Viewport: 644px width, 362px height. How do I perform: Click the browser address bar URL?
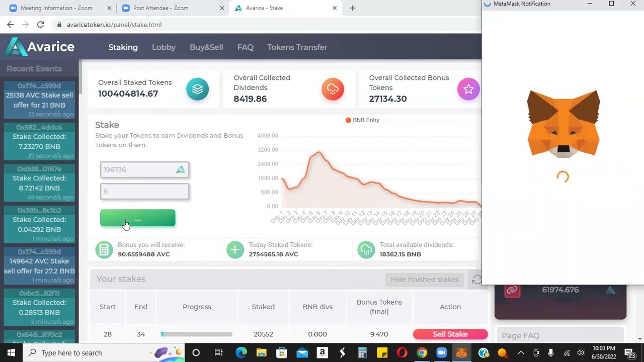(x=114, y=25)
